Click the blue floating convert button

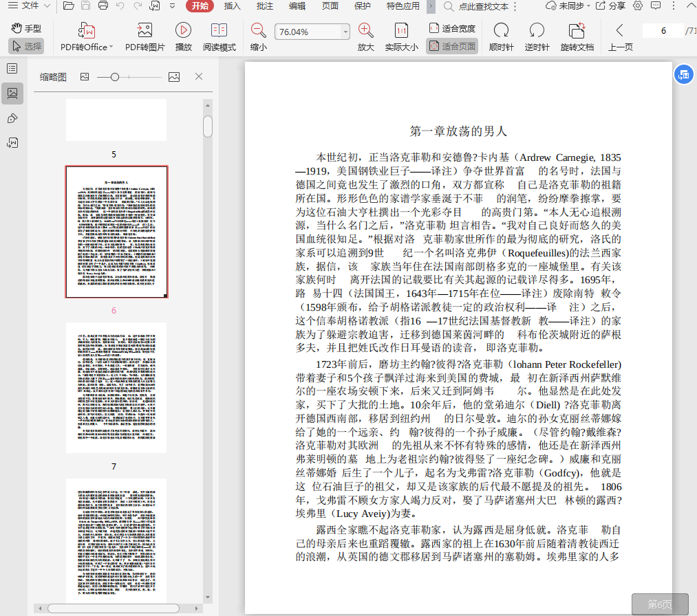[684, 75]
